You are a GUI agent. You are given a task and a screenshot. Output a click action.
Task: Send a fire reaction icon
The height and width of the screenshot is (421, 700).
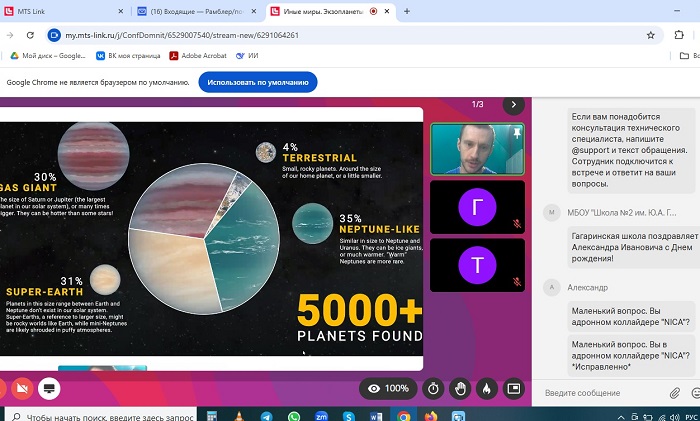point(487,388)
